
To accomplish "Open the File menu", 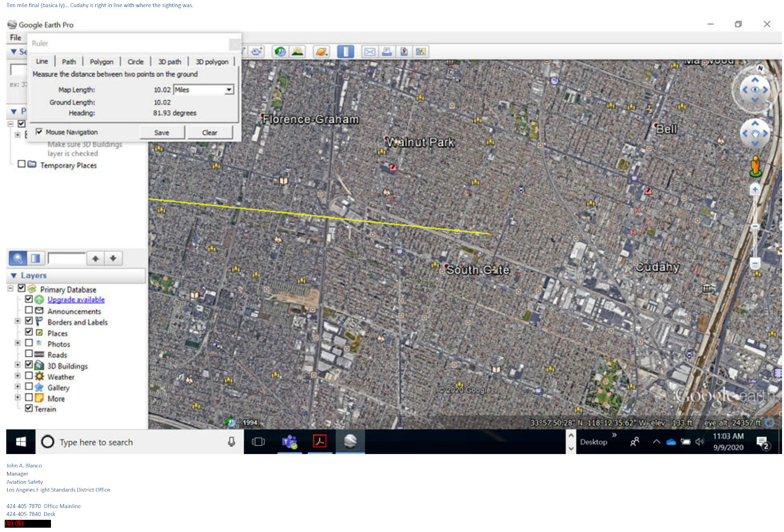I will pyautogui.click(x=16, y=38).
